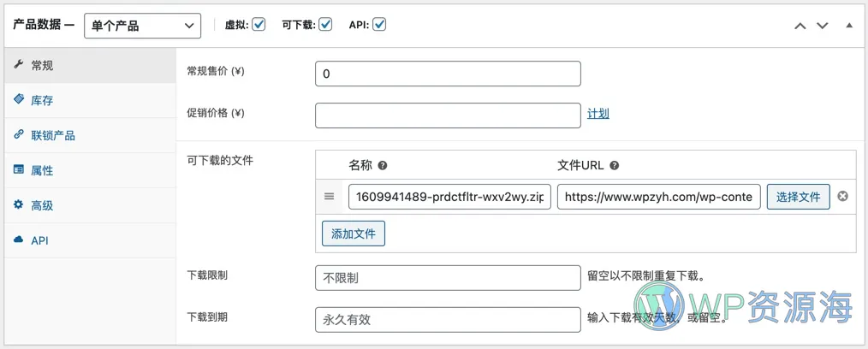Click the 促销价格 input field
The height and width of the screenshot is (349, 868).
pyautogui.click(x=448, y=115)
